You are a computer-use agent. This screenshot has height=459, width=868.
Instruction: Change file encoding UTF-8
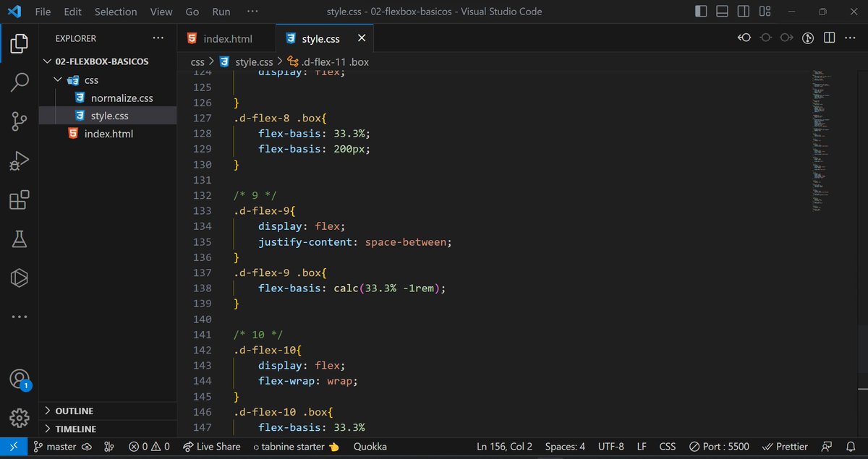click(611, 447)
